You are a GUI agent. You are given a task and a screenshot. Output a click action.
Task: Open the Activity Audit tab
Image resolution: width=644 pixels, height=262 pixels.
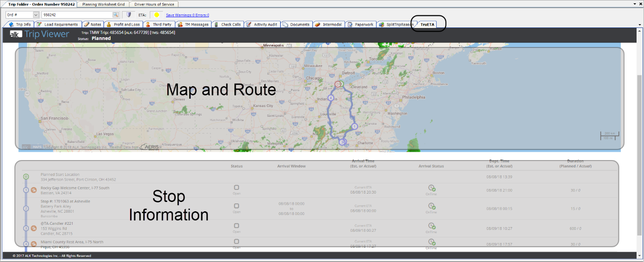pyautogui.click(x=262, y=24)
